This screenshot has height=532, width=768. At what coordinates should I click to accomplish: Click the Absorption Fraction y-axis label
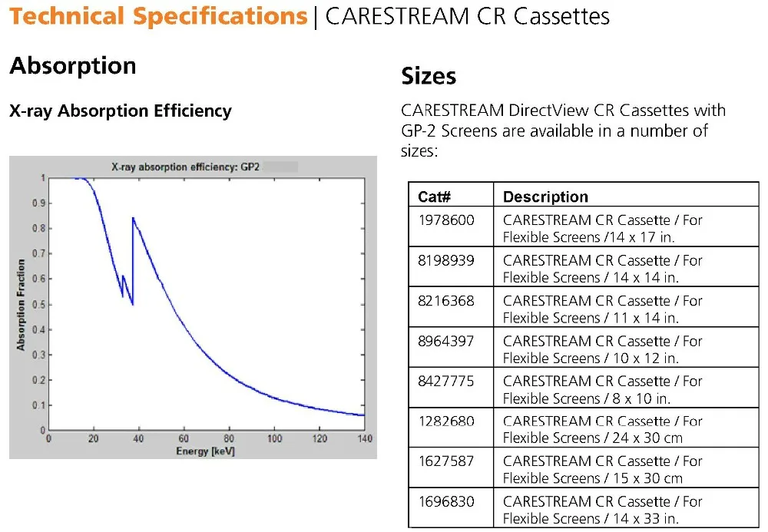pos(21,304)
